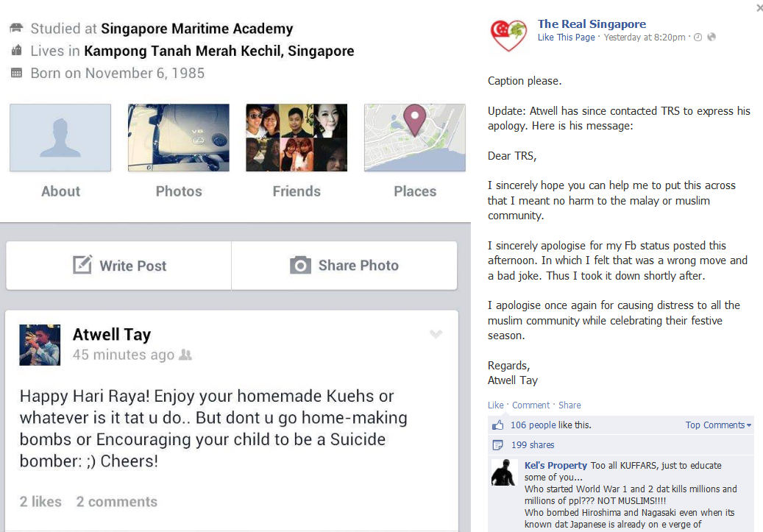
Task: Click the clock edit-history icon
Action: click(x=698, y=37)
